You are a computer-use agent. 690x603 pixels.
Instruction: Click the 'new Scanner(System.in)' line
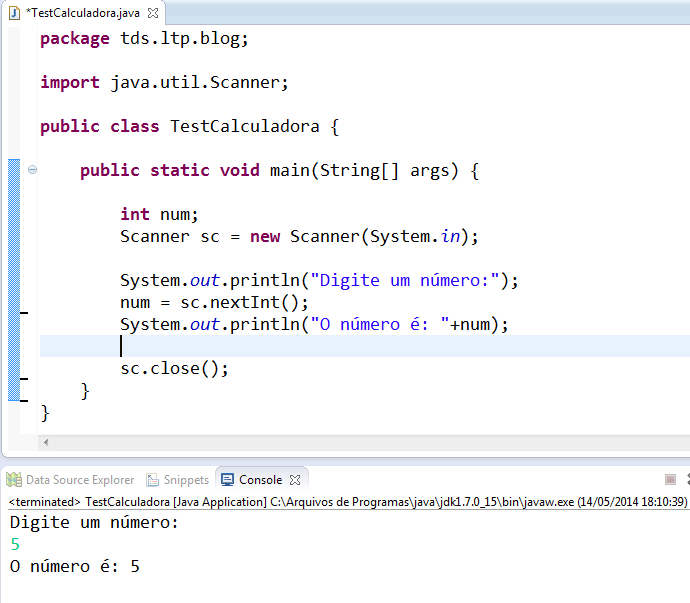[x=299, y=237]
